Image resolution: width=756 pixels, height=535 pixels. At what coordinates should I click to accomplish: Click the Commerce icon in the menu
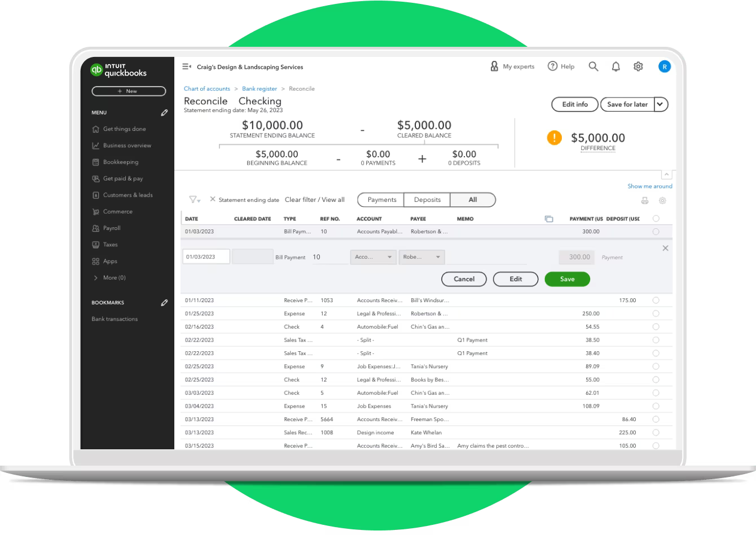96,211
